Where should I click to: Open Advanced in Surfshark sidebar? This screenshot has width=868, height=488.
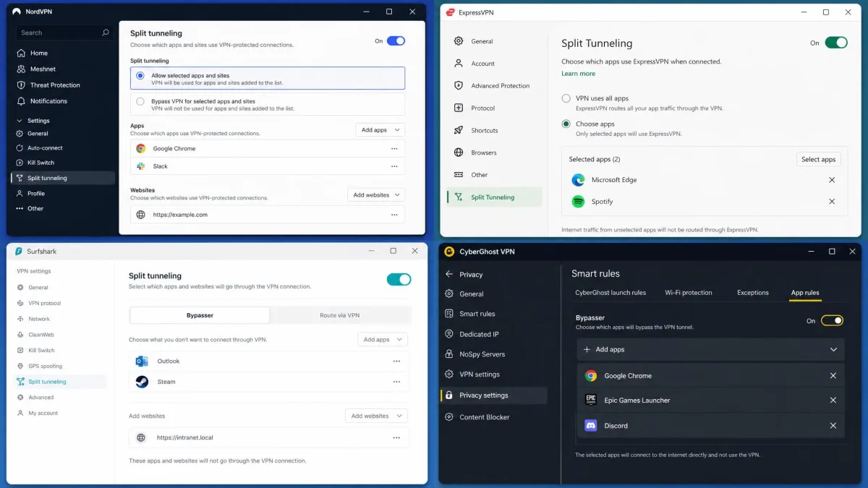point(41,397)
